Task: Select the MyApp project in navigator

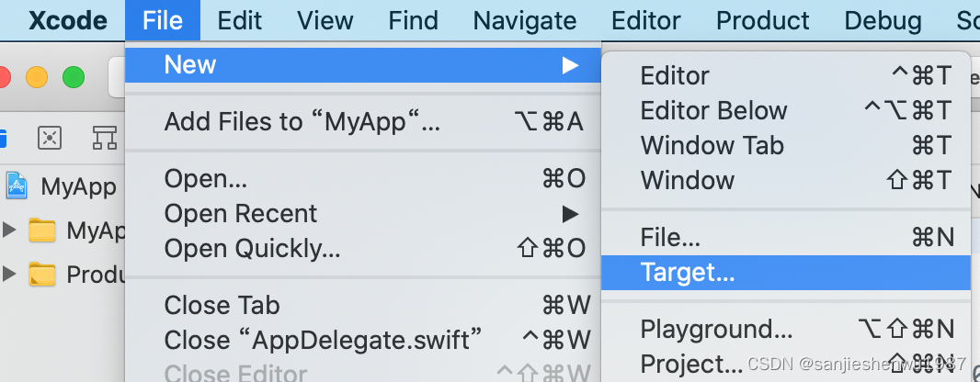Action: click(79, 186)
